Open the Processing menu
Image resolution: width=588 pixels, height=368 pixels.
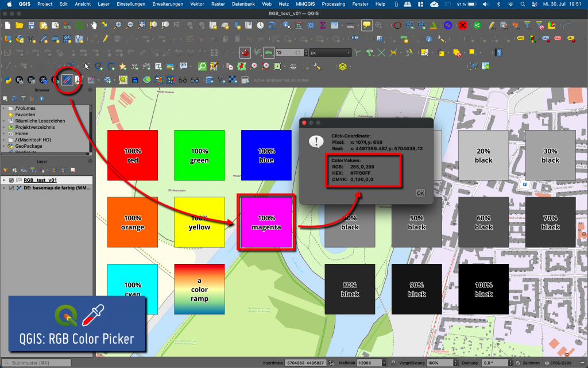coord(334,4)
